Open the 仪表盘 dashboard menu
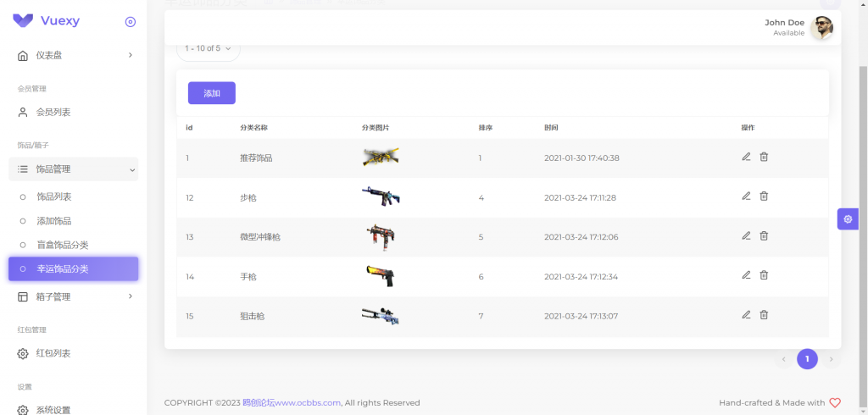 pyautogui.click(x=74, y=55)
